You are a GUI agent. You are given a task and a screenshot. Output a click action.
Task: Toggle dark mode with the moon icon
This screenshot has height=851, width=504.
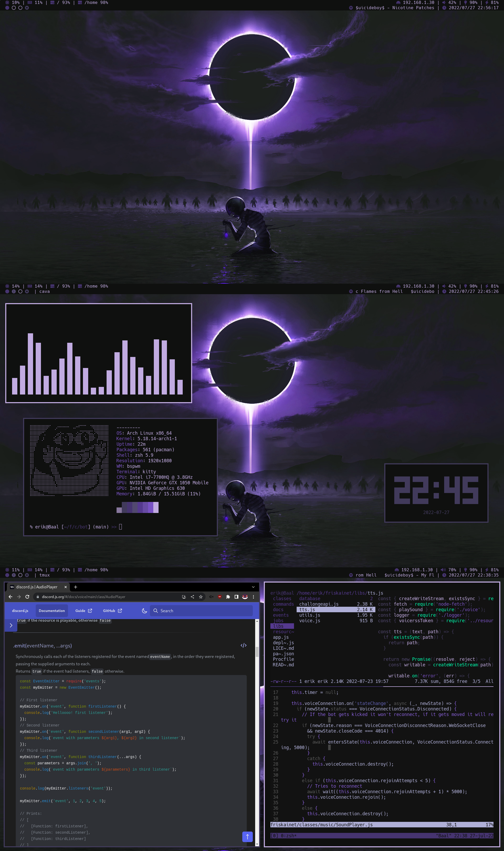(144, 610)
